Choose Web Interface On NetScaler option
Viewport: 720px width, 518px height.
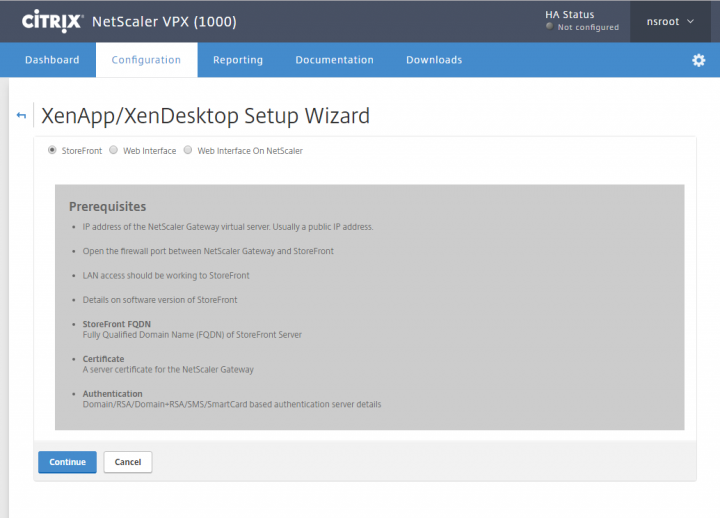(x=188, y=151)
